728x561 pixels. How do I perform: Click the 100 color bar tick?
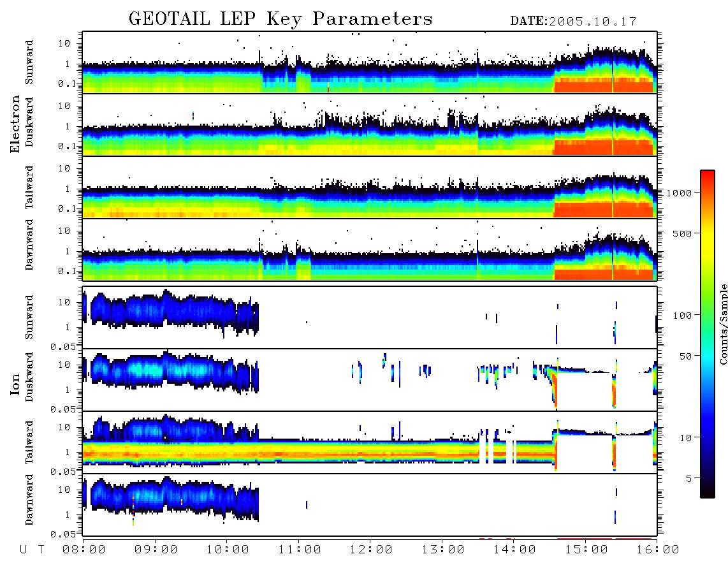(x=683, y=316)
